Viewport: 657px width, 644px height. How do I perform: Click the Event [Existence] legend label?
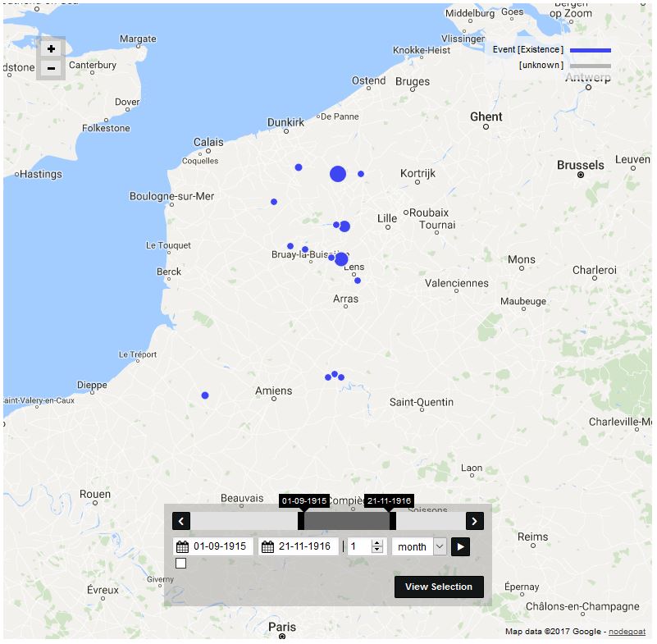pos(528,49)
